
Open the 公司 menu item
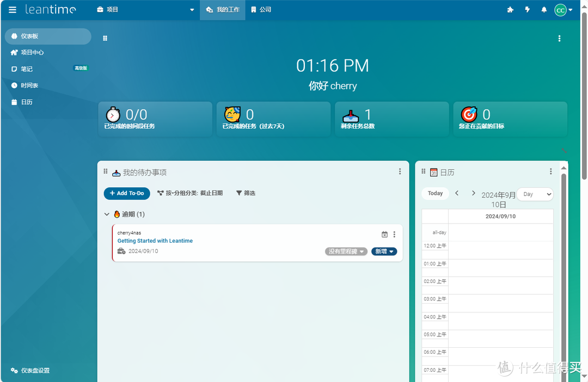tap(261, 9)
